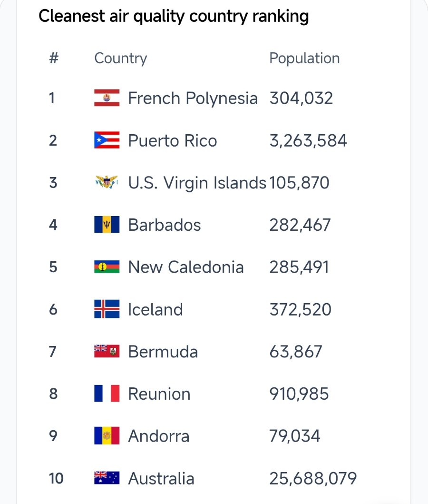Open the French Polynesia country link
Screen dimensions: 428x504
(193, 98)
